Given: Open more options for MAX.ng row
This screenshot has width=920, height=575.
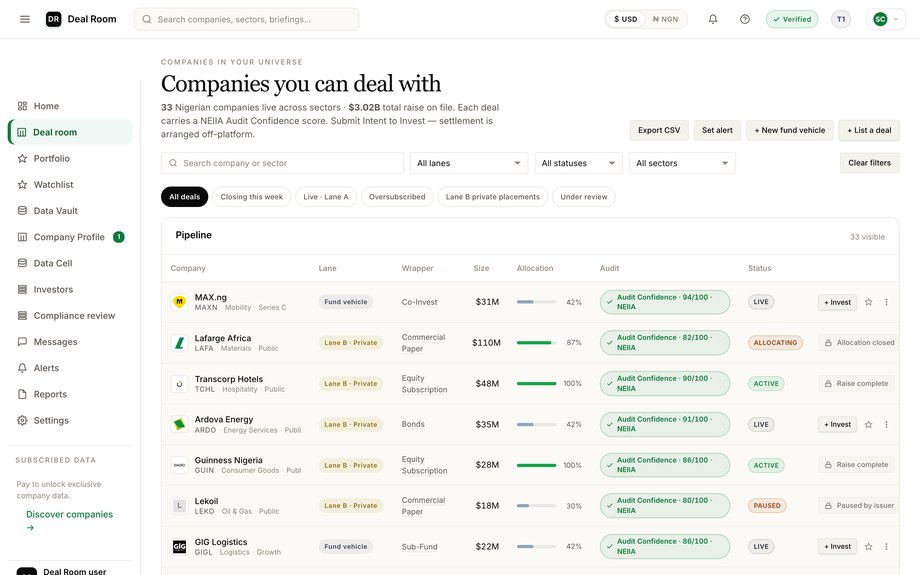Looking at the screenshot, I should (886, 302).
